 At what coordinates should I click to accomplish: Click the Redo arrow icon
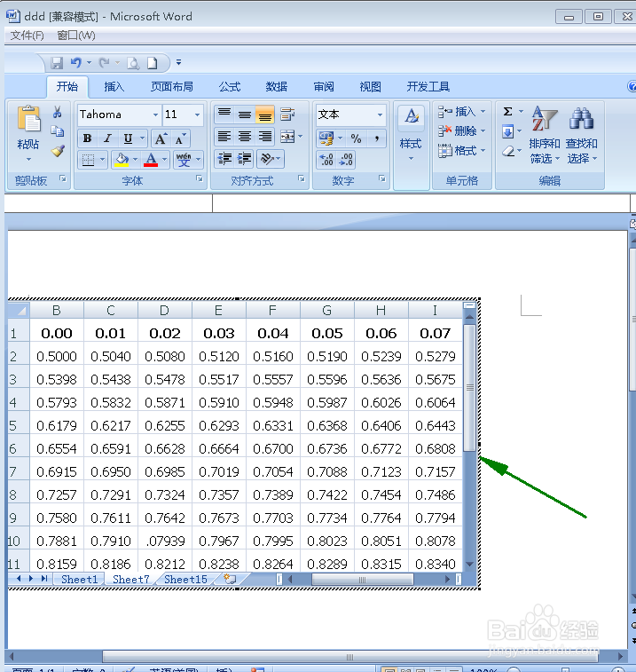click(x=104, y=63)
